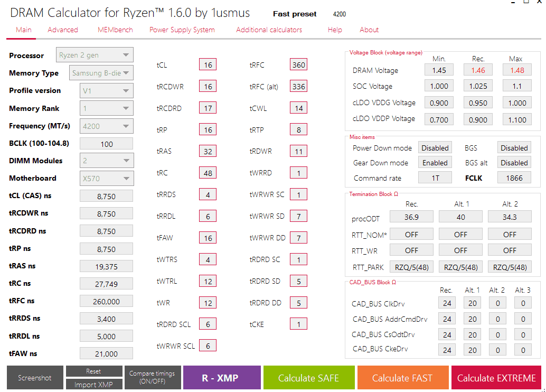
Task: Open Additional calculators tab
Action: [269, 30]
